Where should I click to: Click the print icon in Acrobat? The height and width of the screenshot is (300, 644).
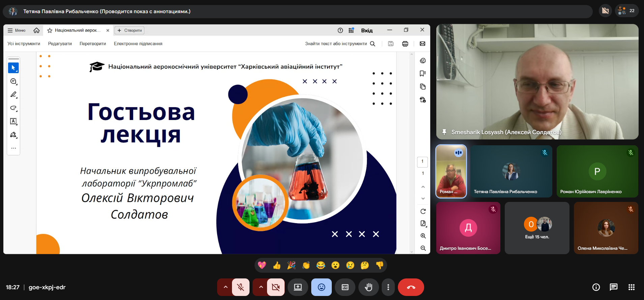pos(405,44)
